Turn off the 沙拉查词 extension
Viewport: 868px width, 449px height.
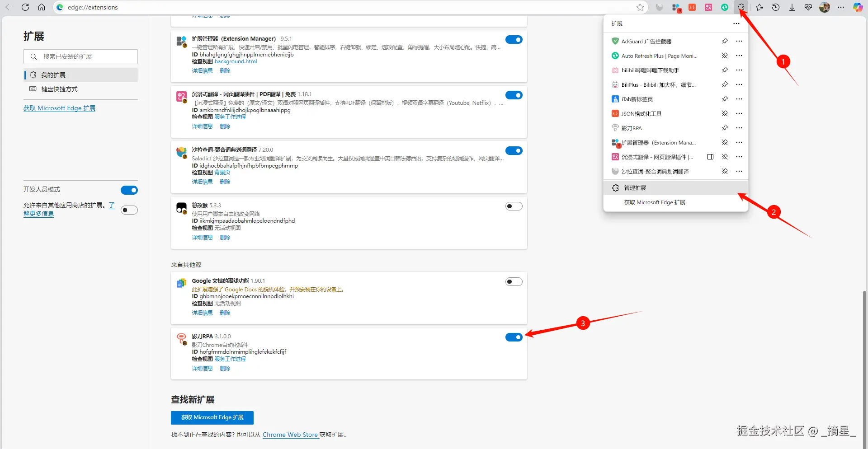pos(514,151)
